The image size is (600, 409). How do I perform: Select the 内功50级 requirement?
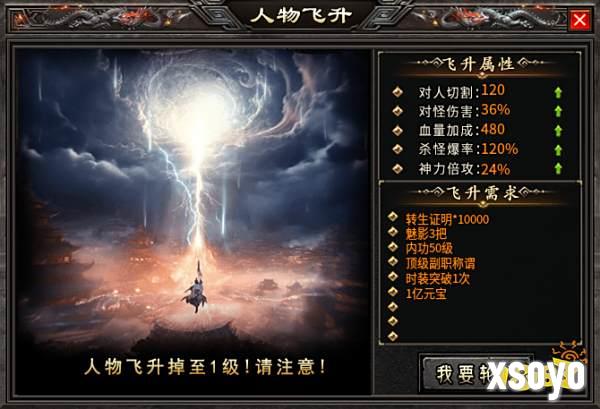(x=429, y=249)
